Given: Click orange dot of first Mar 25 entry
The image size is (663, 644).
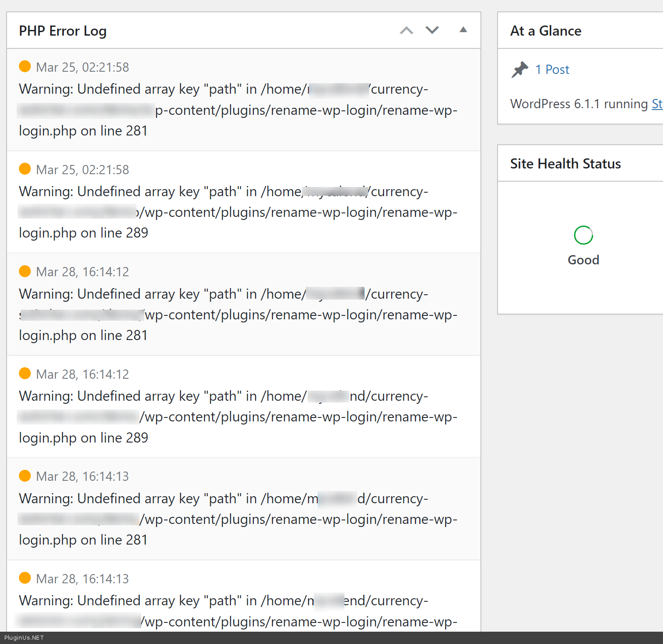Looking at the screenshot, I should tap(25, 66).
